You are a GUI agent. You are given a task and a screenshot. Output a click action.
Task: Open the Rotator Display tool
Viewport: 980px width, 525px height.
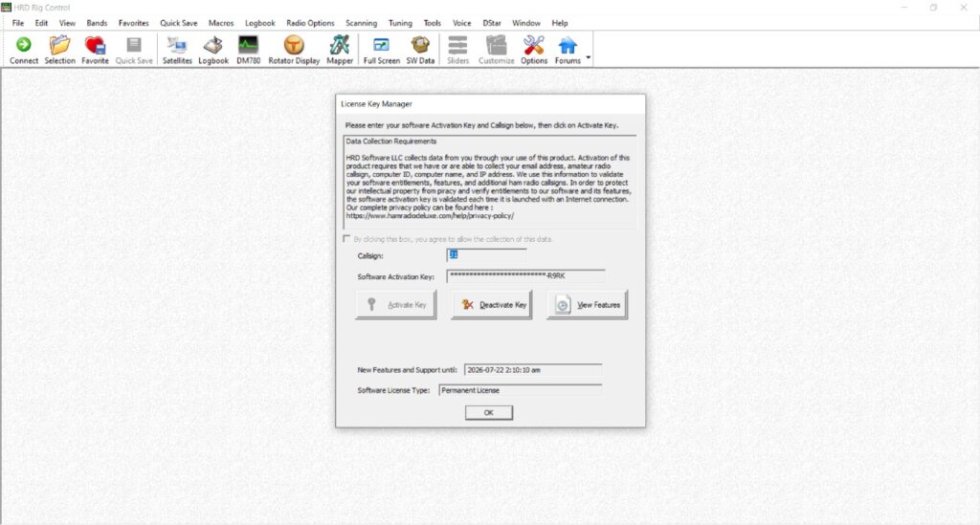pyautogui.click(x=294, y=50)
